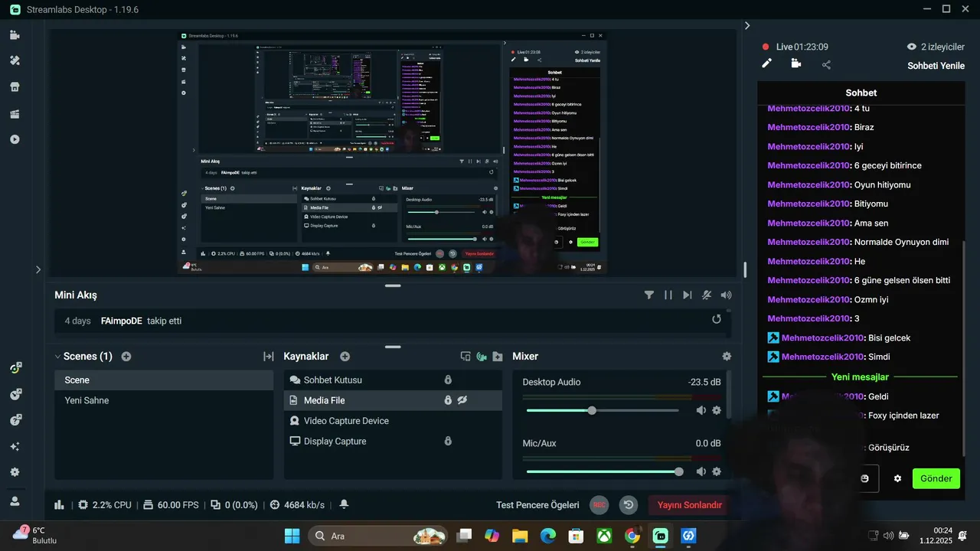Select the Scene item in Scenes list
Image resolution: width=980 pixels, height=551 pixels.
[164, 380]
